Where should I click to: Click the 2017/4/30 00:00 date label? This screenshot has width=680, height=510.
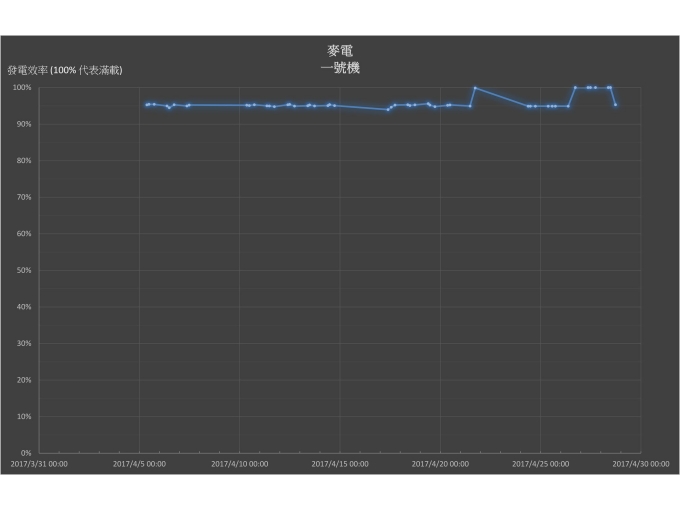641,464
